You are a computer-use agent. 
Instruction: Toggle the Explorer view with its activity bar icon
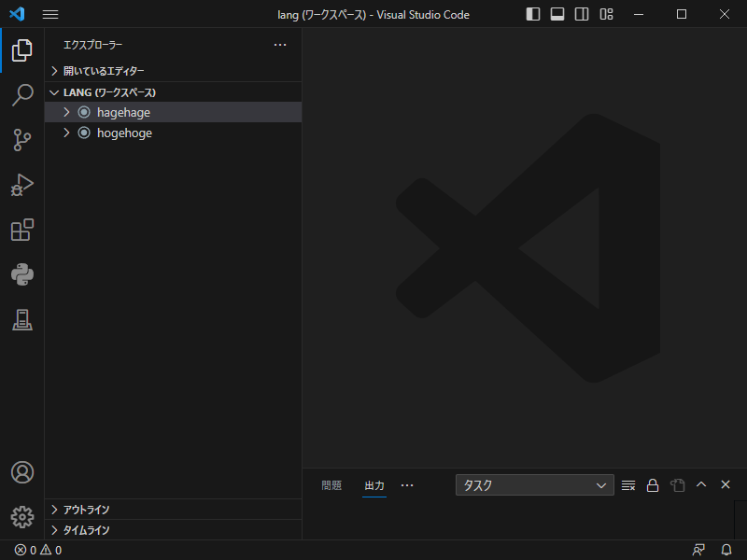(21, 50)
